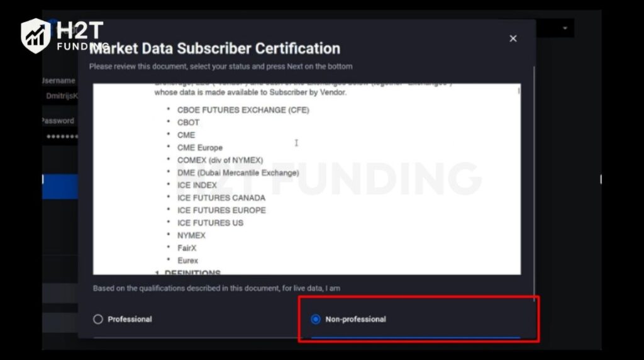The height and width of the screenshot is (360, 644).
Task: Close the Market Data Subscriber Certification dialog
Action: click(x=513, y=38)
